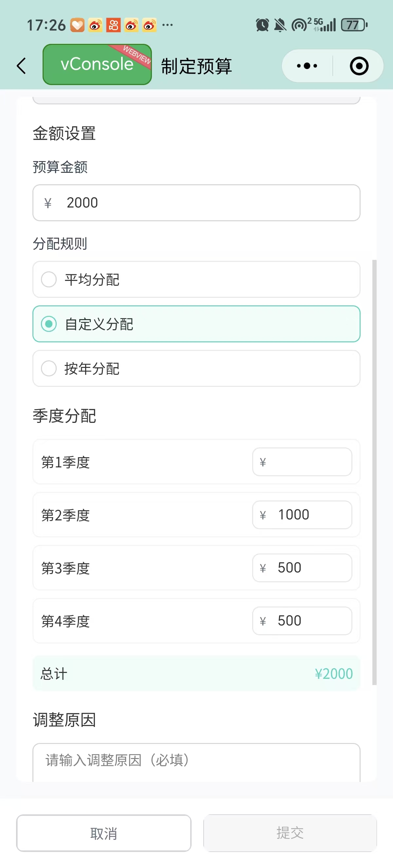The width and height of the screenshot is (393, 868).
Task: Tap the mini program close target icon
Action: coord(359,66)
